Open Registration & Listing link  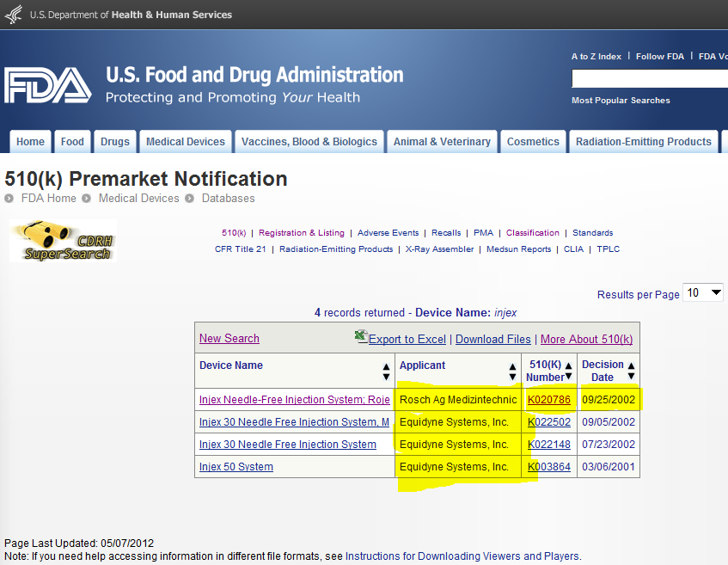[302, 233]
